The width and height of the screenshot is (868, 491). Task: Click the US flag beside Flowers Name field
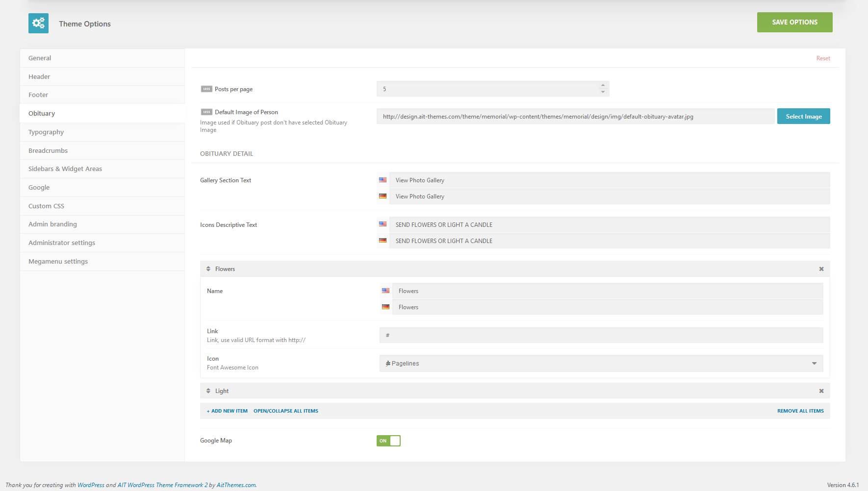tap(385, 291)
